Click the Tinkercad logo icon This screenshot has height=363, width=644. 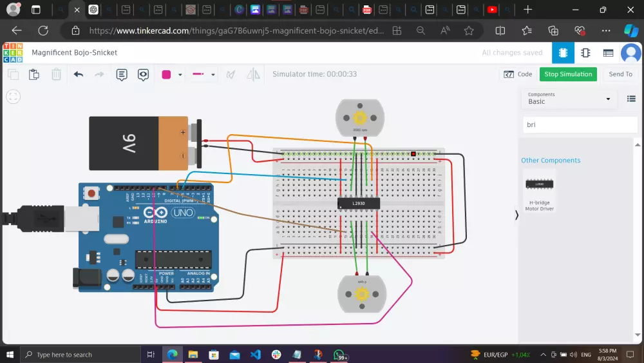point(12,53)
